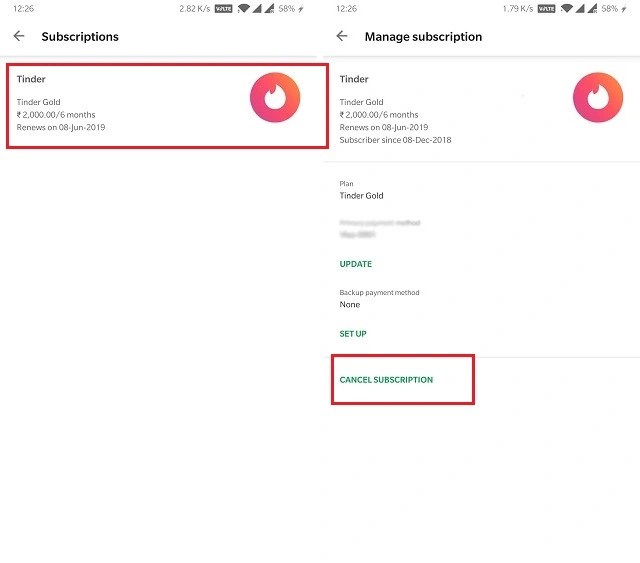640x563 pixels.
Task: Tap the 'Backup payment method' label
Action: pos(379,292)
